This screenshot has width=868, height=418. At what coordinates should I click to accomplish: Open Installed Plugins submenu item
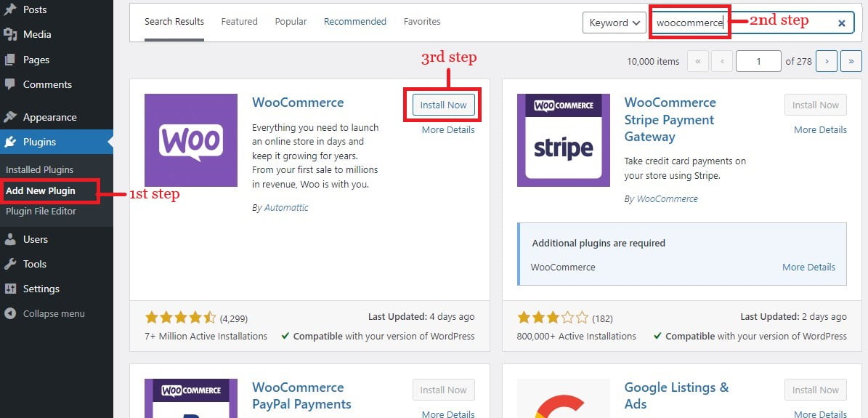tap(39, 169)
